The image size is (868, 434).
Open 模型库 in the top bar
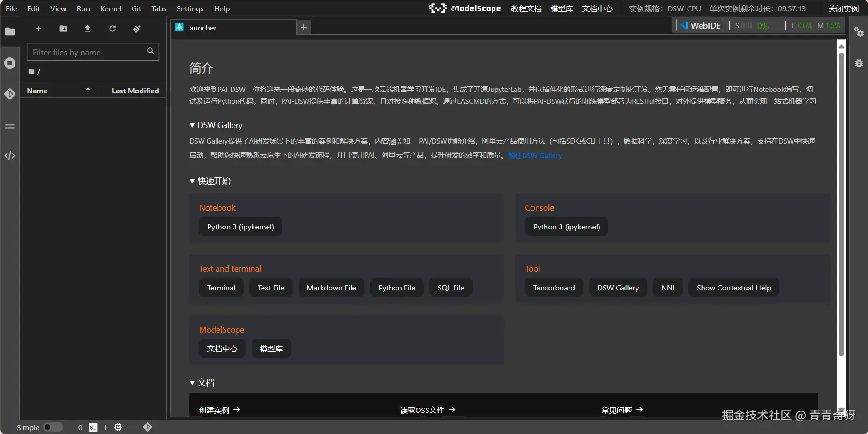tap(561, 8)
